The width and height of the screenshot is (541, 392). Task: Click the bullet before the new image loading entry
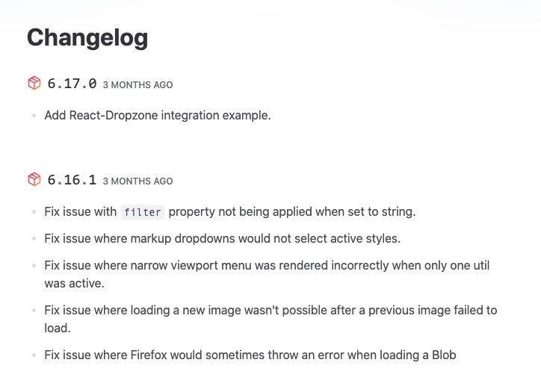pos(34,310)
